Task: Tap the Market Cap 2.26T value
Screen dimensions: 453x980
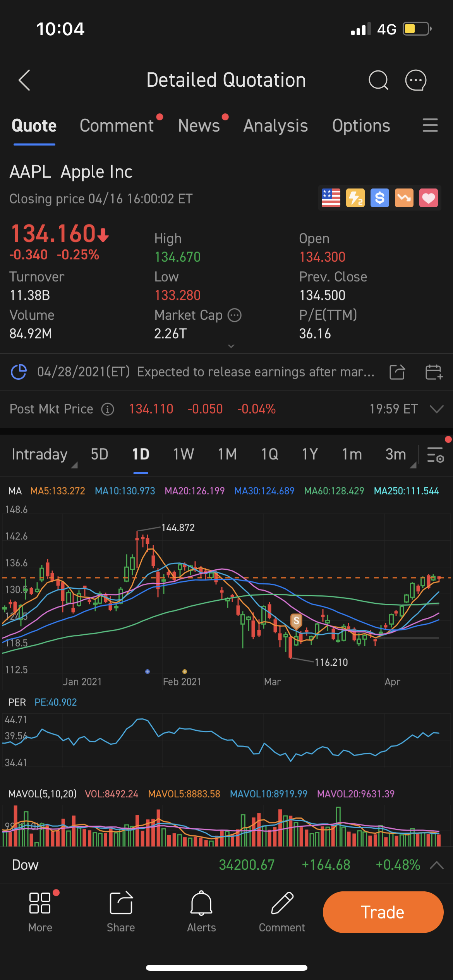Action: (170, 334)
